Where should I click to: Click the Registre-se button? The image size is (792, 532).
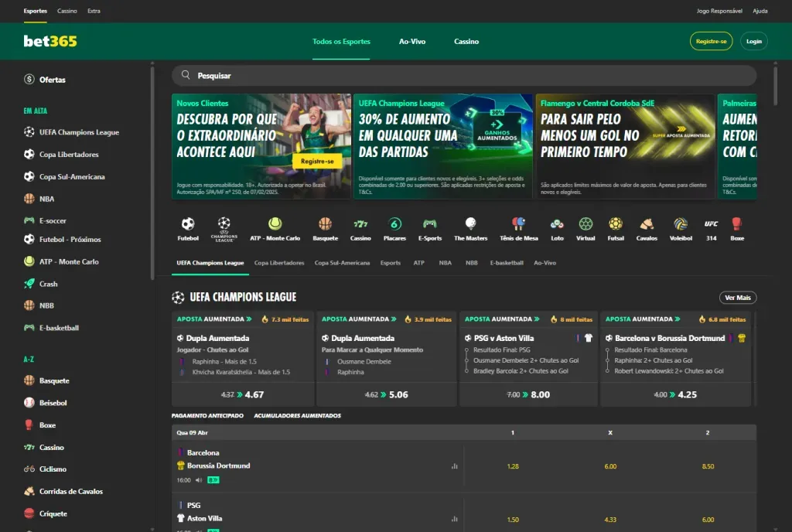710,41
